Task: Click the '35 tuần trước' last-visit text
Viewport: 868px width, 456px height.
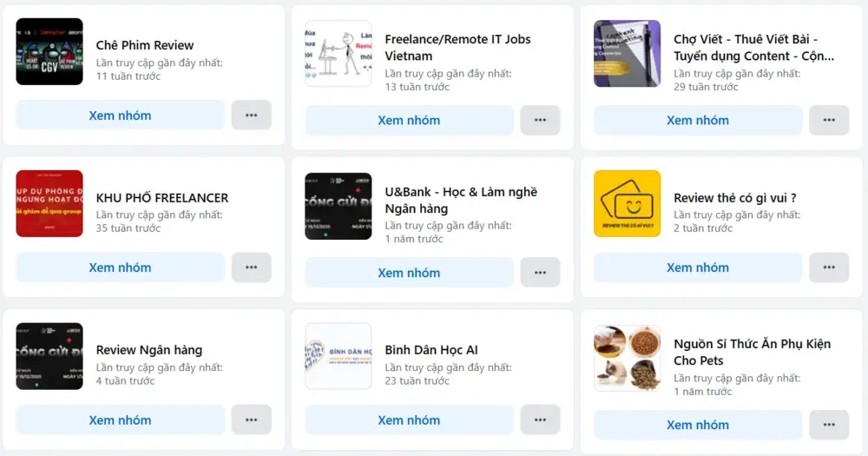Action: (128, 228)
